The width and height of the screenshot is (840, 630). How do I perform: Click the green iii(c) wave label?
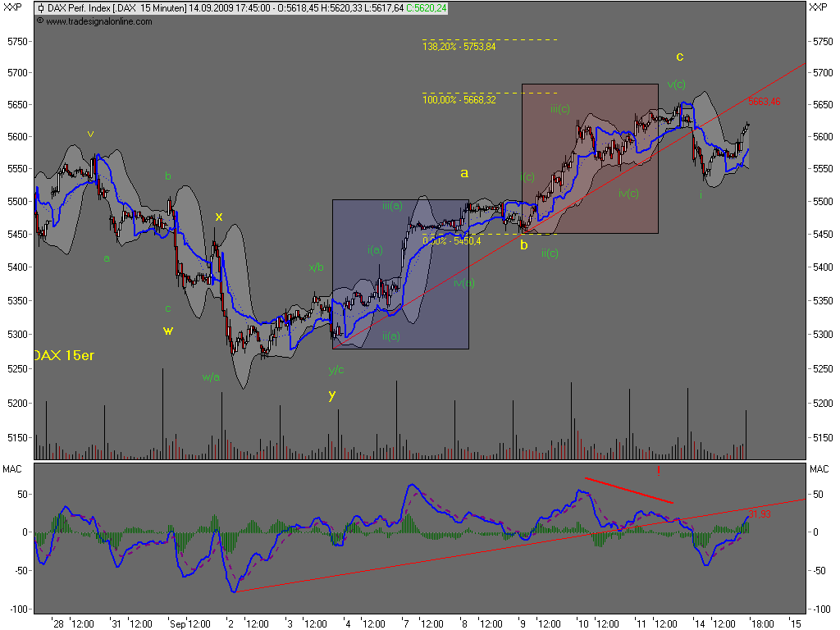click(559, 109)
